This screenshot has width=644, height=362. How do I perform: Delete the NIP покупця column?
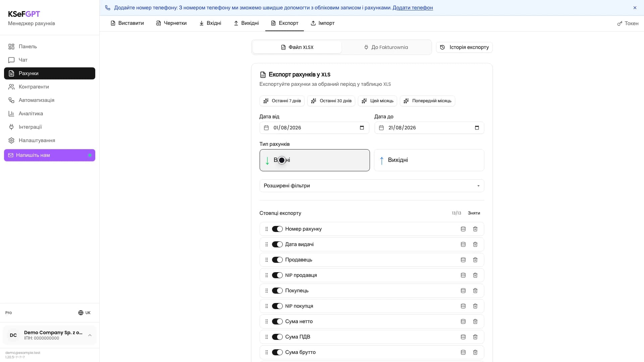(x=475, y=306)
